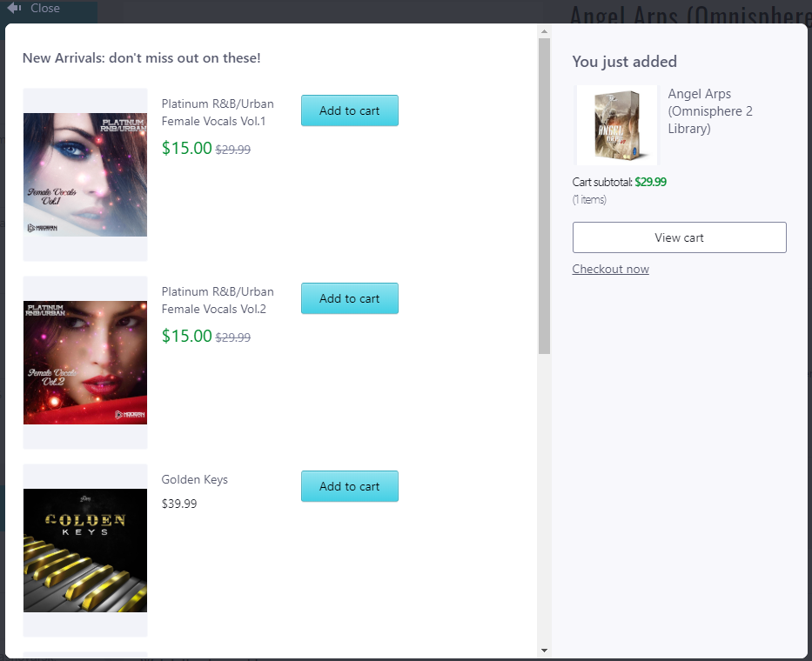Open the Golden Keys cover image
The image size is (812, 661).
(85, 551)
